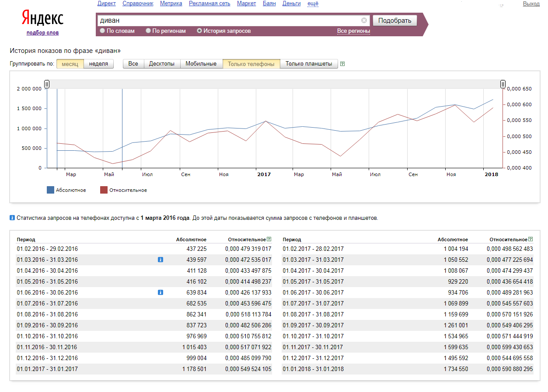Click the help icon by the left Относительное header

tap(269, 239)
